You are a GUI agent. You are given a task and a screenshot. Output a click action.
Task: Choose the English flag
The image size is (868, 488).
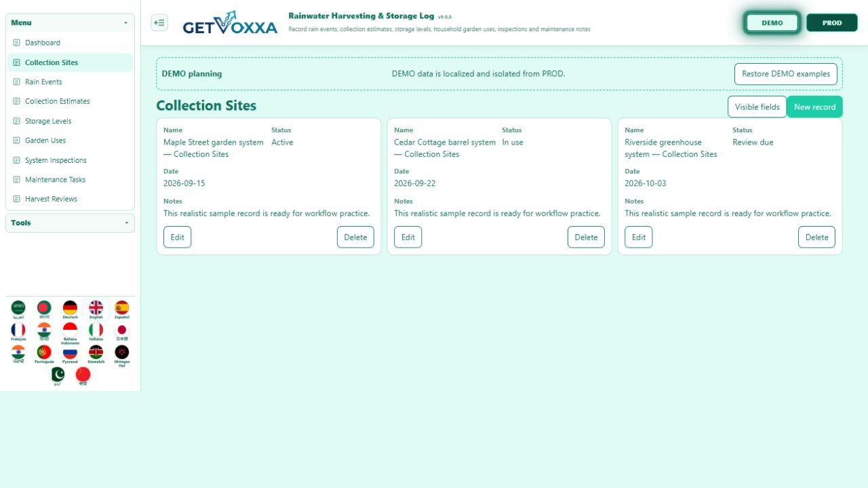(x=96, y=309)
